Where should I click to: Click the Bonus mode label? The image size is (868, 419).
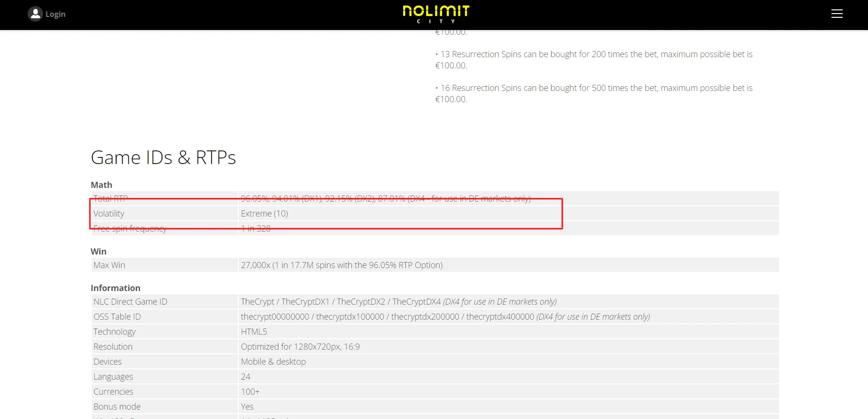(117, 406)
